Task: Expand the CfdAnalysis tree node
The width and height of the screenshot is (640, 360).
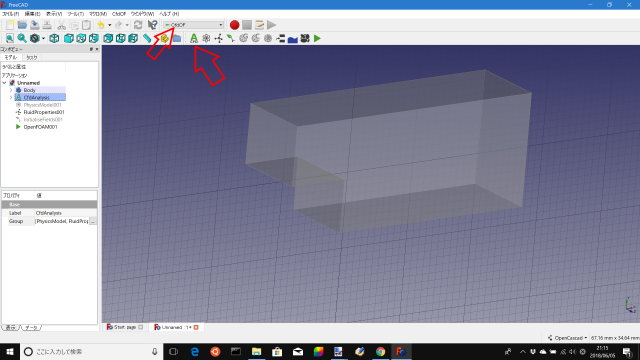Action: (x=11, y=98)
